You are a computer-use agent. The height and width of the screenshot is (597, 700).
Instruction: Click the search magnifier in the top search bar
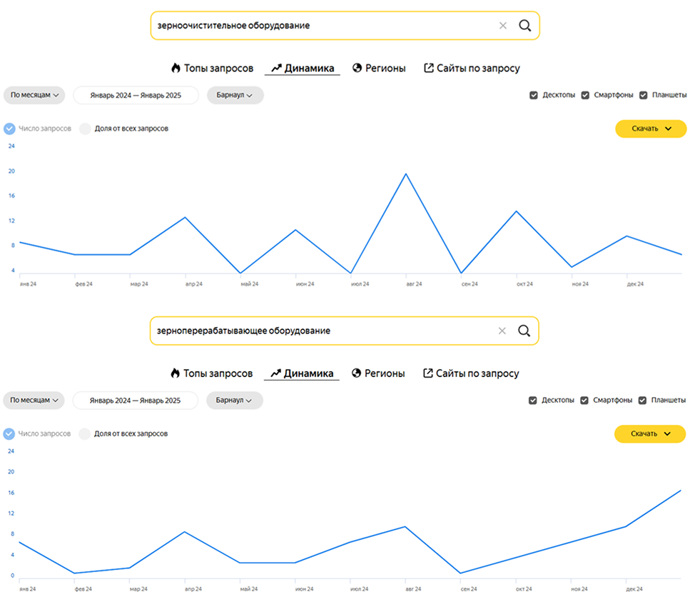(525, 26)
